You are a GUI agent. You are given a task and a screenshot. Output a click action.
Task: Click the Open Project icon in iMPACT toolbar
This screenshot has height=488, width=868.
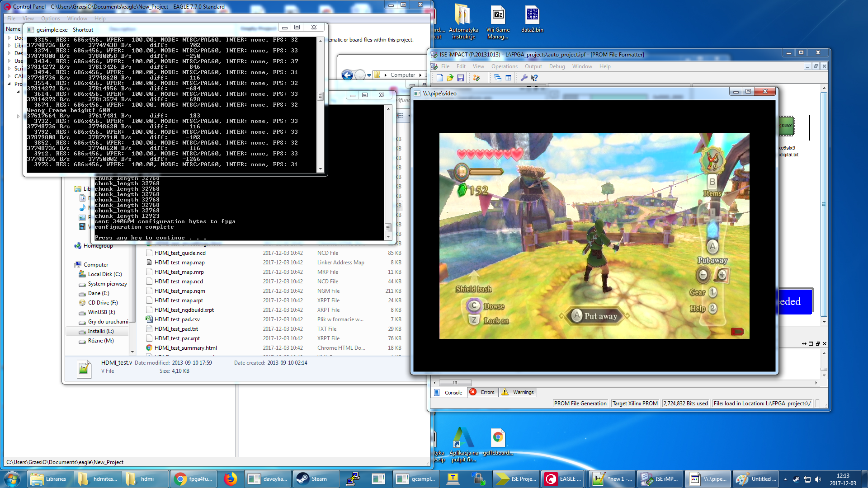[450, 78]
